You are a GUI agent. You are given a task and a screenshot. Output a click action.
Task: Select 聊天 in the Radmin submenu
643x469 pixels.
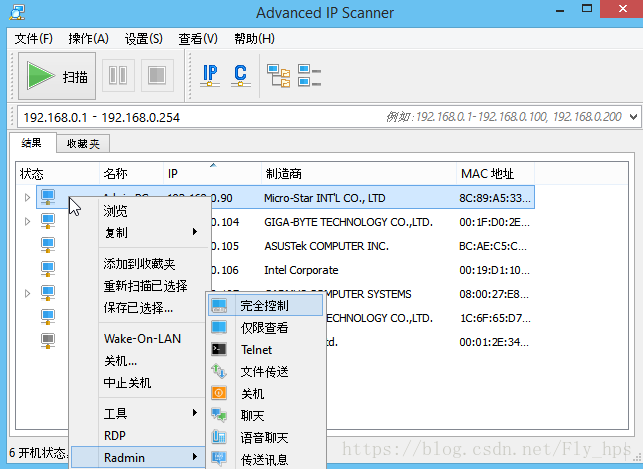tap(265, 416)
